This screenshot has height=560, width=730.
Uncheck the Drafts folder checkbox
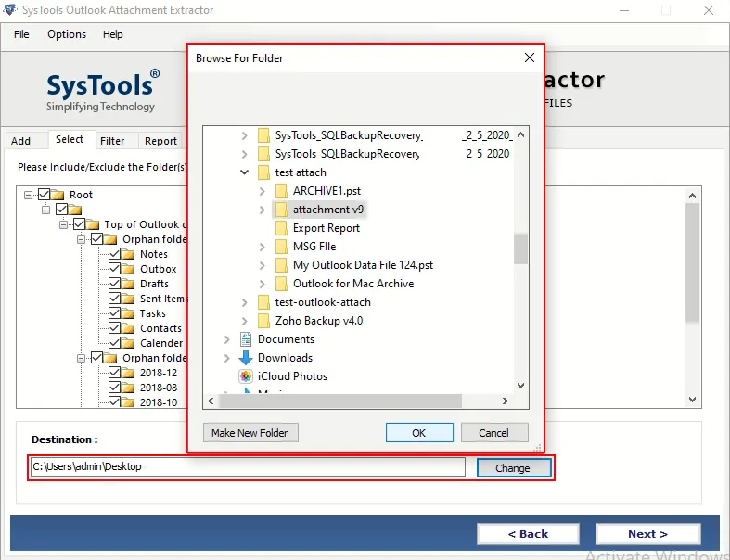(114, 284)
